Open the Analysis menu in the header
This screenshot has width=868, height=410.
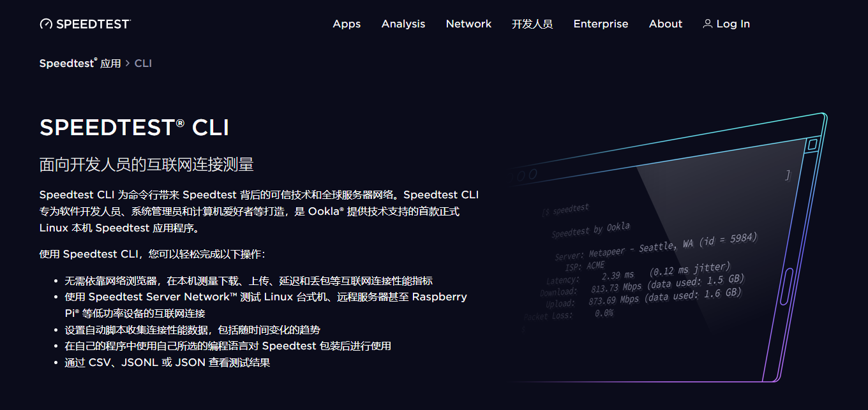[403, 24]
